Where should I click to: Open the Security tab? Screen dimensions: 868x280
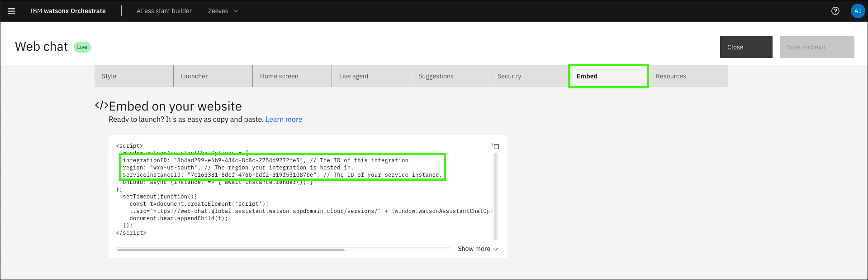coord(529,76)
